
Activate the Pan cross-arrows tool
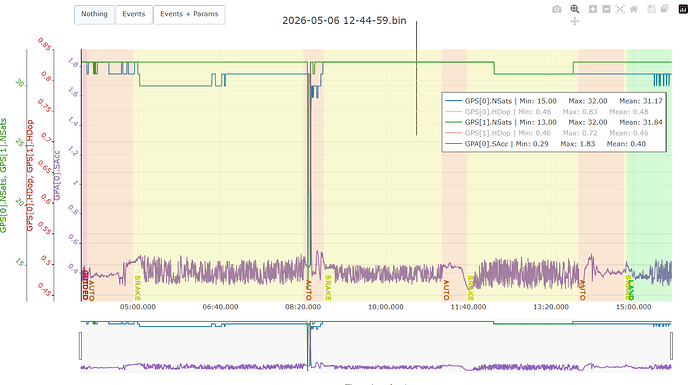click(x=575, y=21)
